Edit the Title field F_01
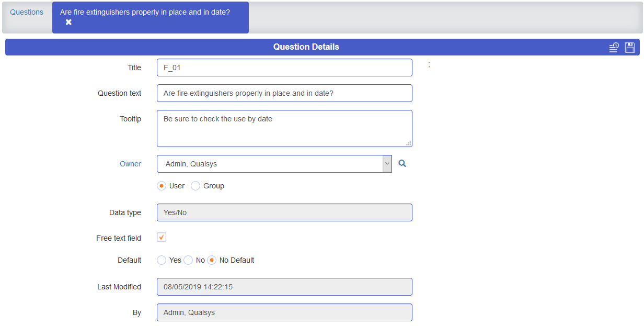644x326 pixels. (x=284, y=68)
